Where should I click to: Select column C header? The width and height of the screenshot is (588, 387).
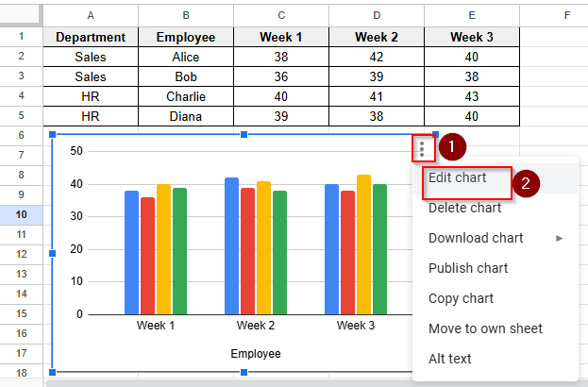tap(281, 15)
